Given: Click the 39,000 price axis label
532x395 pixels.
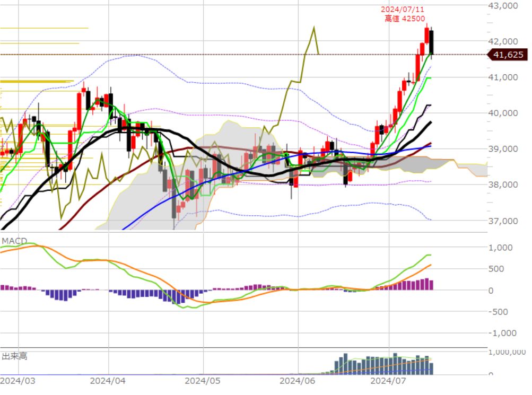Looking at the screenshot, I should pyautogui.click(x=503, y=149).
